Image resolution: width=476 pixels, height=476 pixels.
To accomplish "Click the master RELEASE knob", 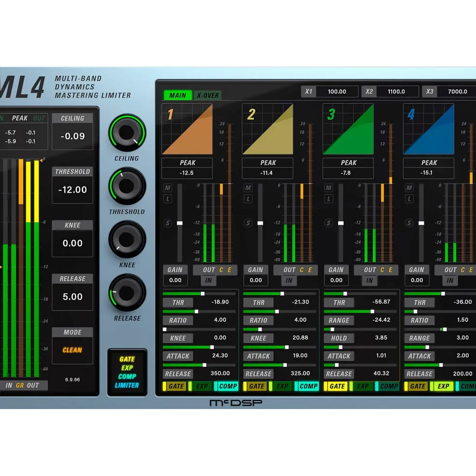I will point(127,293).
